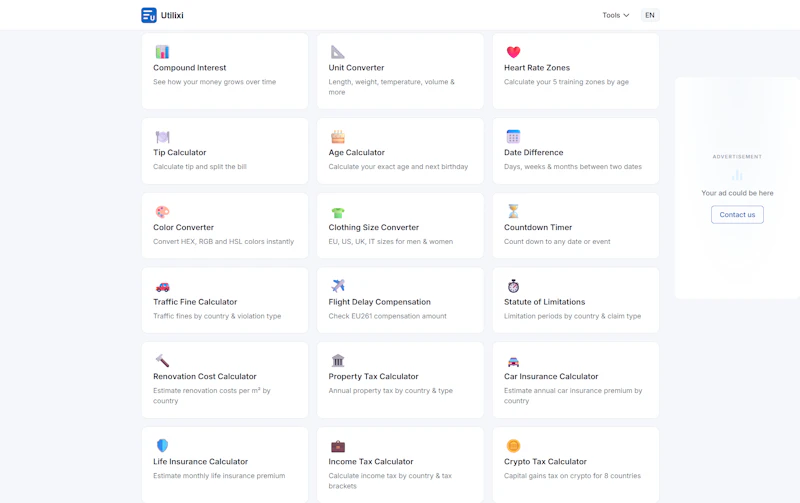
Task: Open the Renovation Cost Calculator title
Action: [x=205, y=376]
